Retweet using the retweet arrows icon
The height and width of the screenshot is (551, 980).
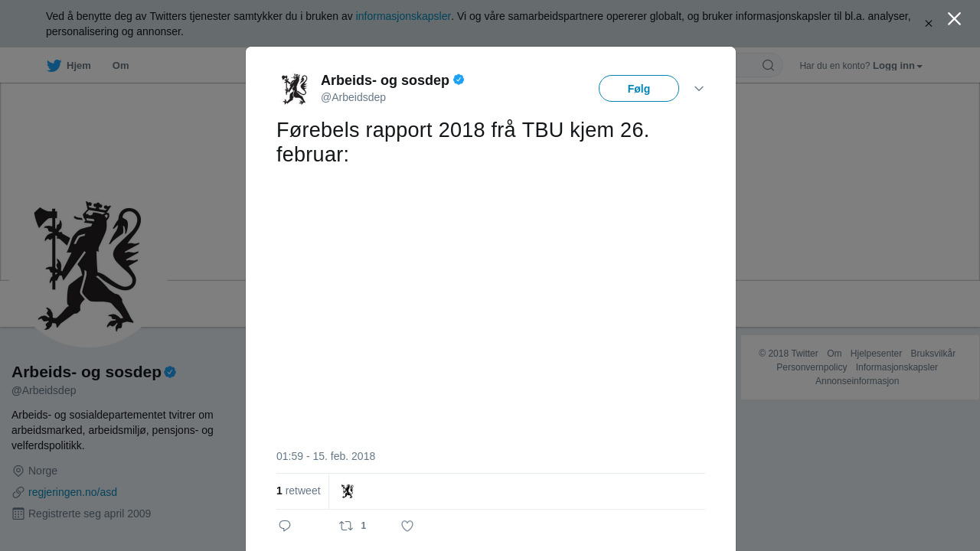click(346, 526)
